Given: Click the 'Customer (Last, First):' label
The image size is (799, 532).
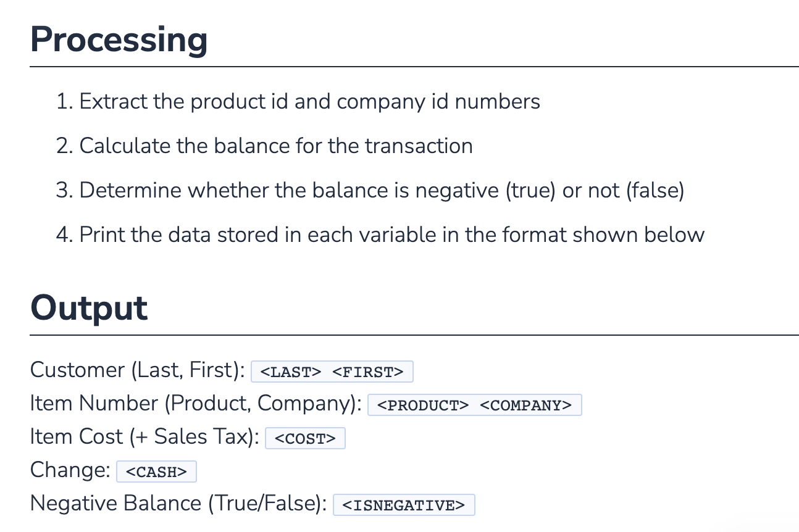Looking at the screenshot, I should click(138, 370).
